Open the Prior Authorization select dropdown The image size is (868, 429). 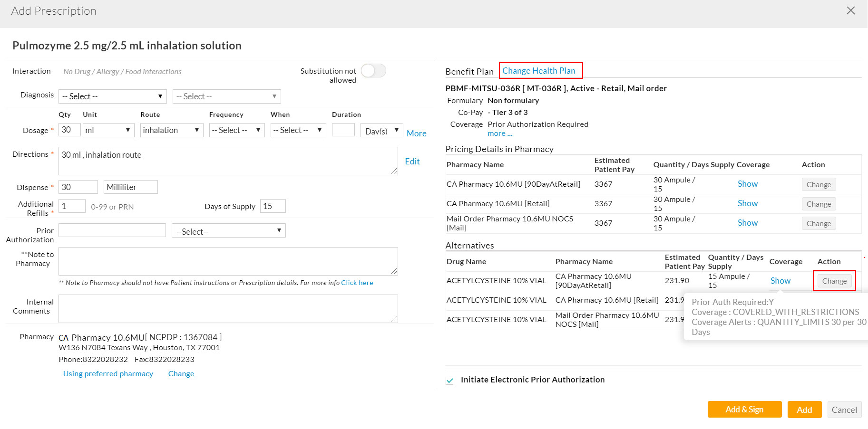click(x=228, y=231)
